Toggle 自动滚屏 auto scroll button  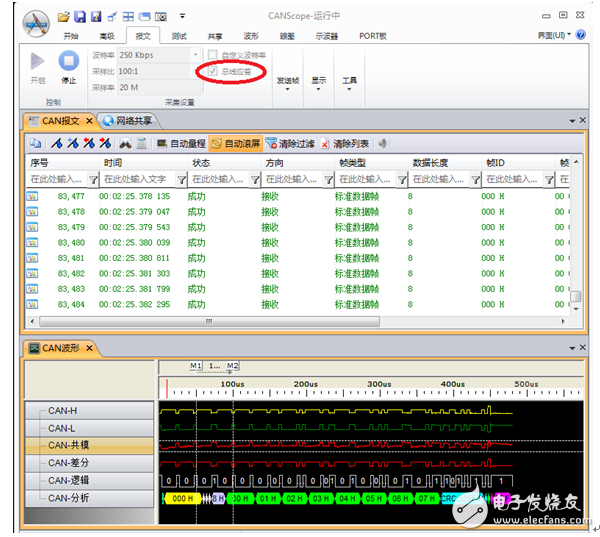coord(237,143)
